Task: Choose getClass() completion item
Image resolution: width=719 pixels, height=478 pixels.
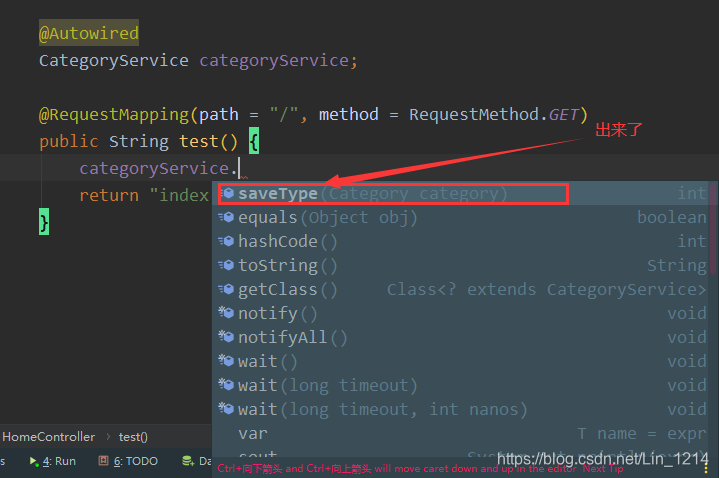Action: pyautogui.click(x=462, y=289)
